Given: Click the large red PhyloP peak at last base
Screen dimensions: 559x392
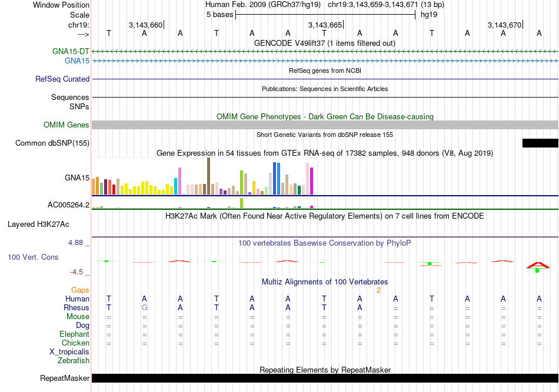Looking at the screenshot, I should tap(538, 265).
